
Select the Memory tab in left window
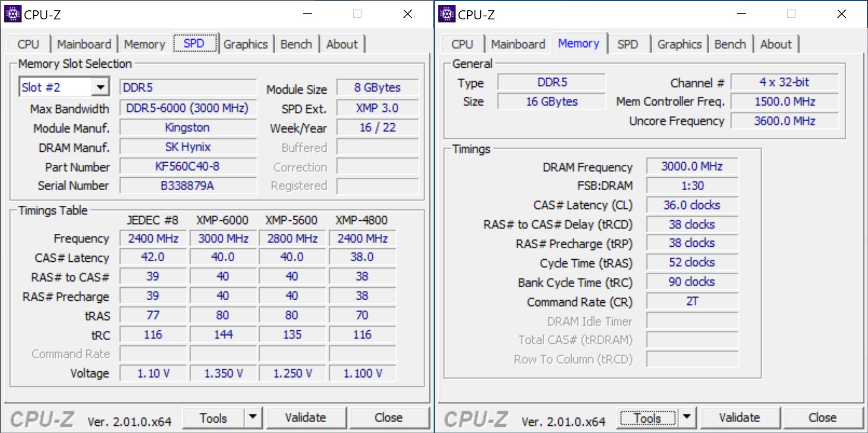[x=145, y=44]
